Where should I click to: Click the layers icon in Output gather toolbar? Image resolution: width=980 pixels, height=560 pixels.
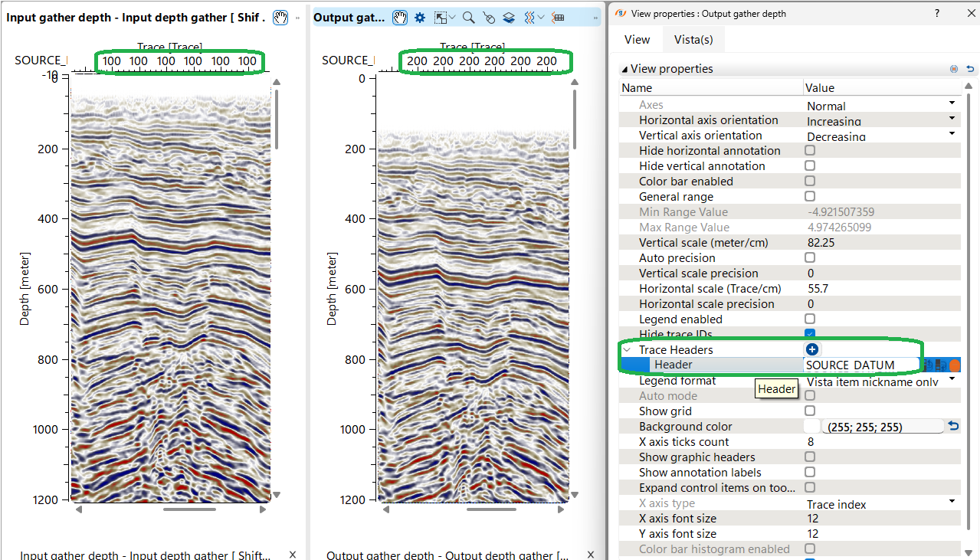click(x=509, y=17)
